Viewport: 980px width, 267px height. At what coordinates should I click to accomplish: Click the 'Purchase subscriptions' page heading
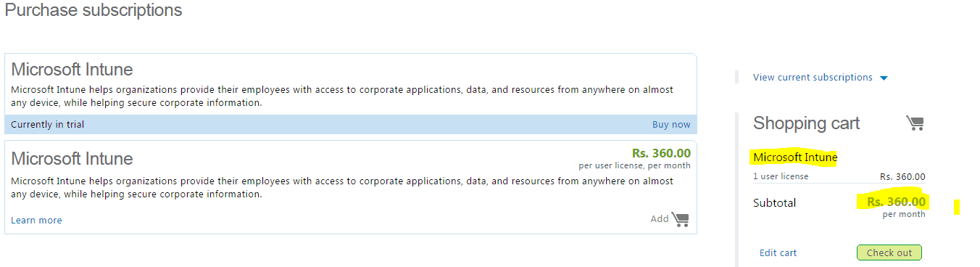tap(94, 11)
